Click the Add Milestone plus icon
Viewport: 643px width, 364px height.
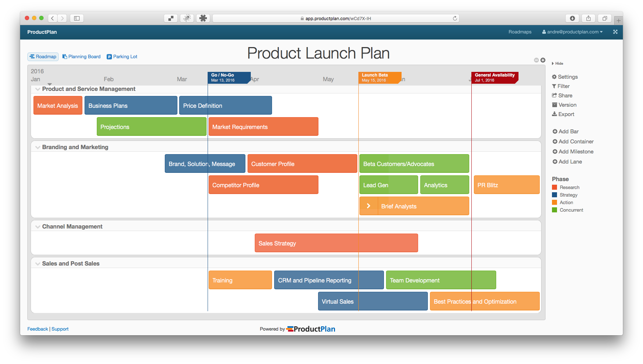(x=555, y=152)
